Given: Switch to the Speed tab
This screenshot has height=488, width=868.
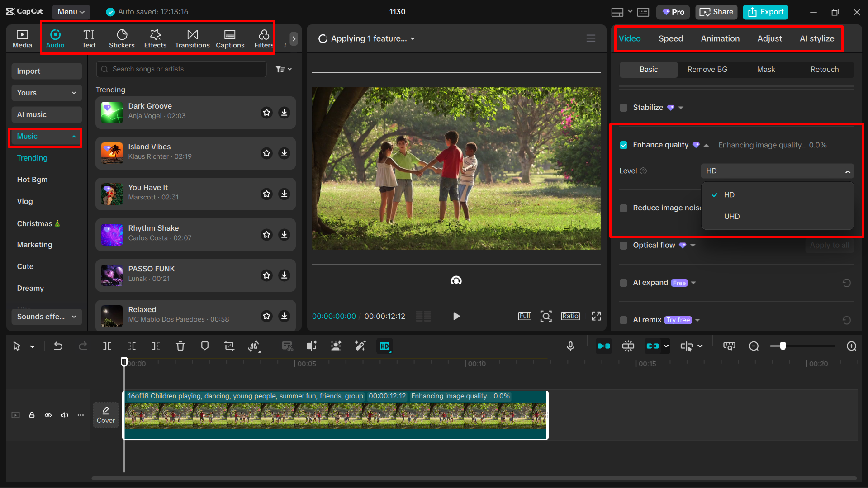Looking at the screenshot, I should 670,38.
